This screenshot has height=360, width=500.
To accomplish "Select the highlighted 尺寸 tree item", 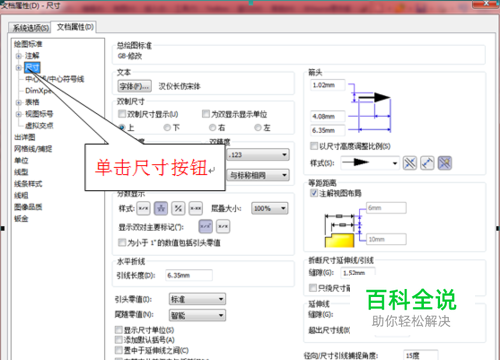I will tap(32, 68).
